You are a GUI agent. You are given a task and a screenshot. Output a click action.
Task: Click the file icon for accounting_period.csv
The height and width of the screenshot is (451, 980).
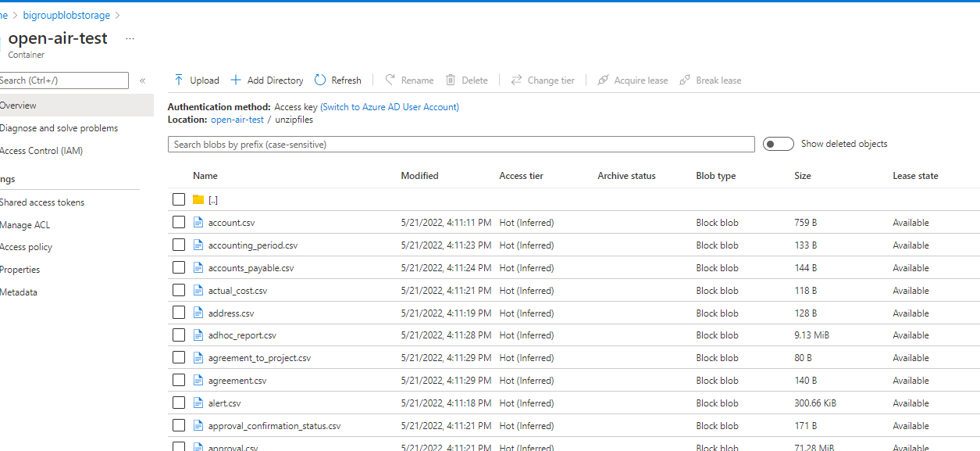pos(198,245)
